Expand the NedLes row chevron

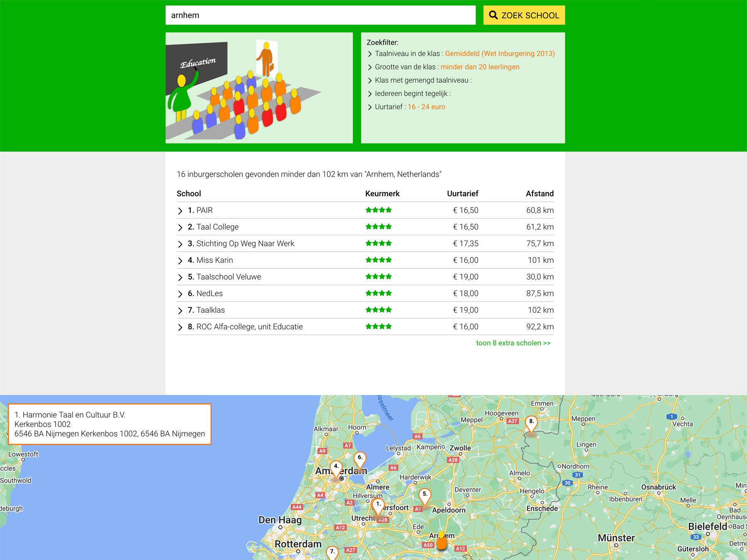coord(180,294)
